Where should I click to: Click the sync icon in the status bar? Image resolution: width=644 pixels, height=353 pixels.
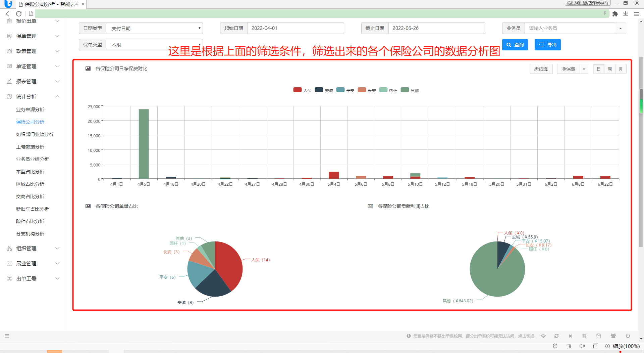(556, 336)
